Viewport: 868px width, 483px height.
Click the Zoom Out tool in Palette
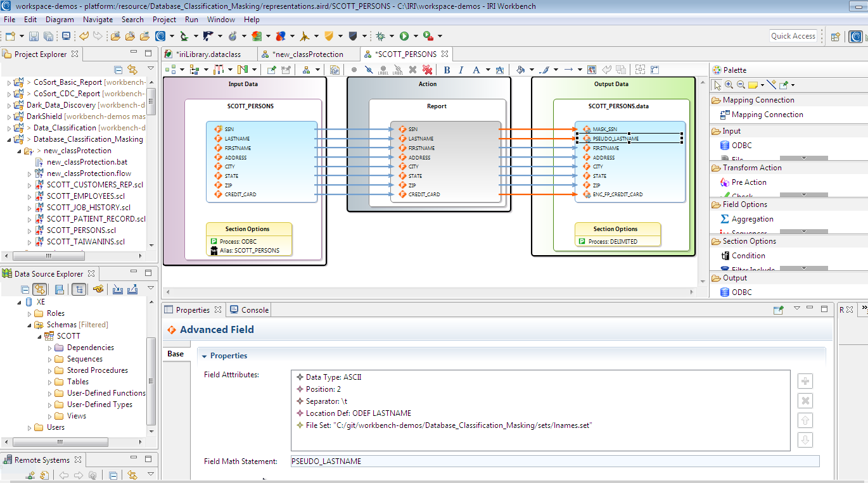click(740, 84)
